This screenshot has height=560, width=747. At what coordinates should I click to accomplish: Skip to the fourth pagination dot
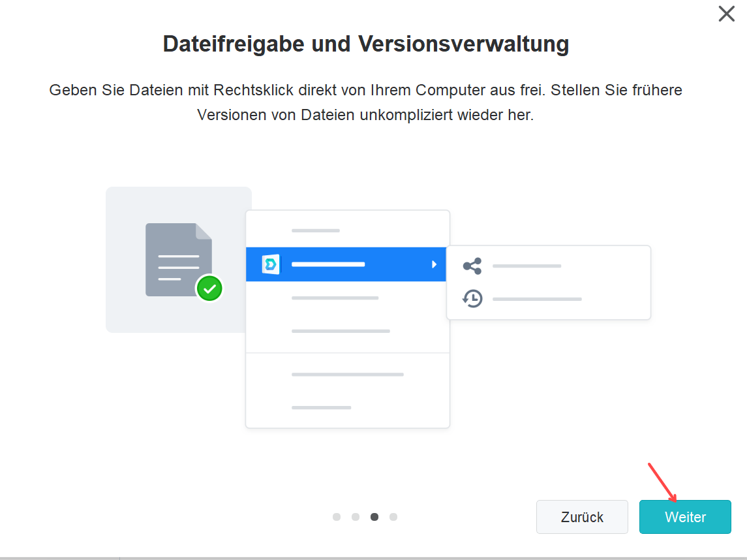393,517
